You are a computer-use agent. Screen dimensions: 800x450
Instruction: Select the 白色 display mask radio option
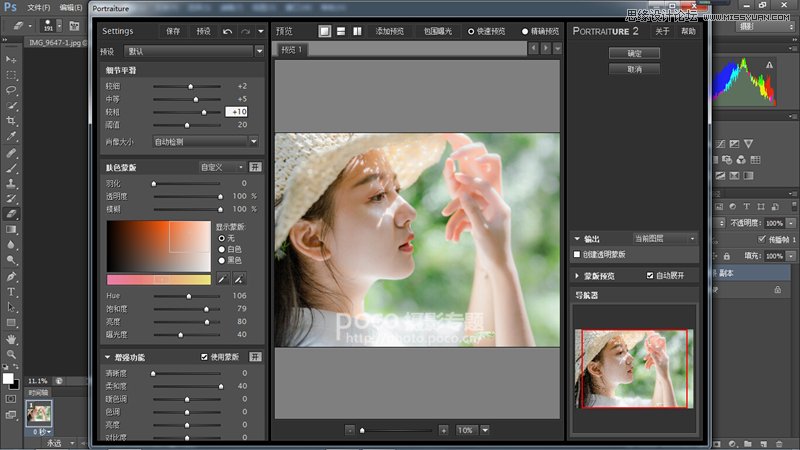point(221,249)
